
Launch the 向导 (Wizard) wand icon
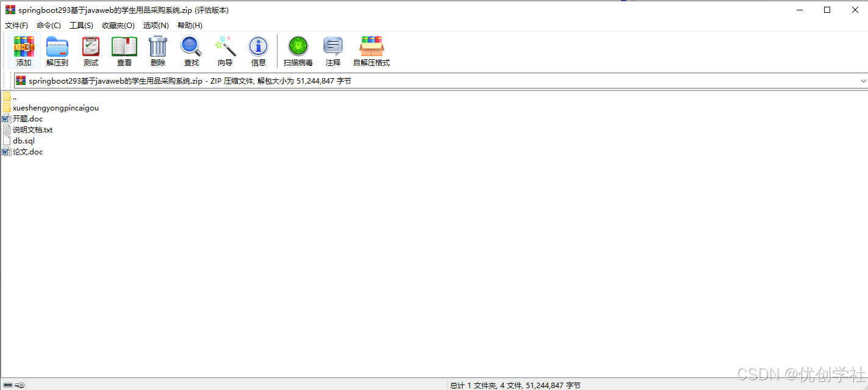pos(225,46)
